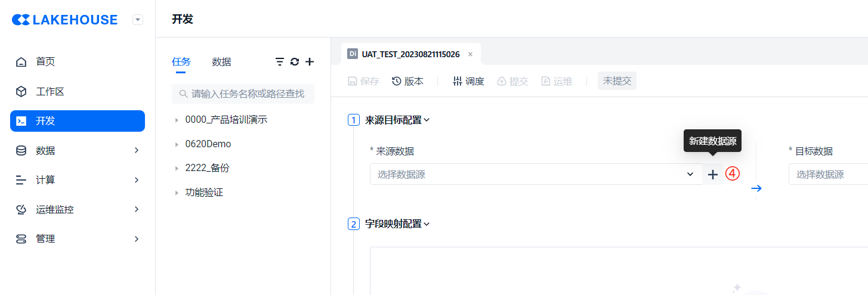Screen dimensions: 868x295
Task: Expand the 数据 sidebar menu
Action: pyautogui.click(x=78, y=150)
